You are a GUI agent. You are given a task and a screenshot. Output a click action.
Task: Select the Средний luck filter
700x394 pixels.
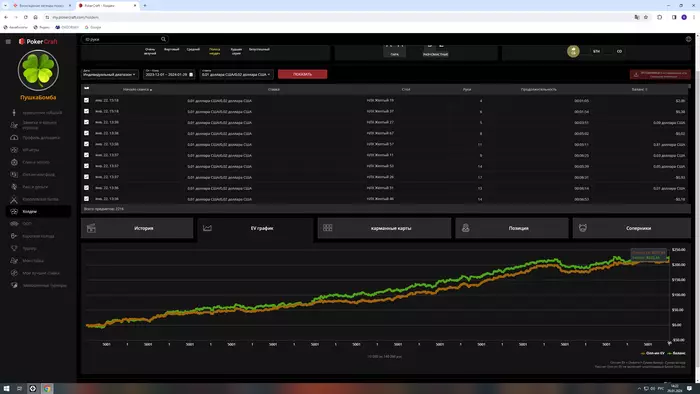[x=193, y=50]
